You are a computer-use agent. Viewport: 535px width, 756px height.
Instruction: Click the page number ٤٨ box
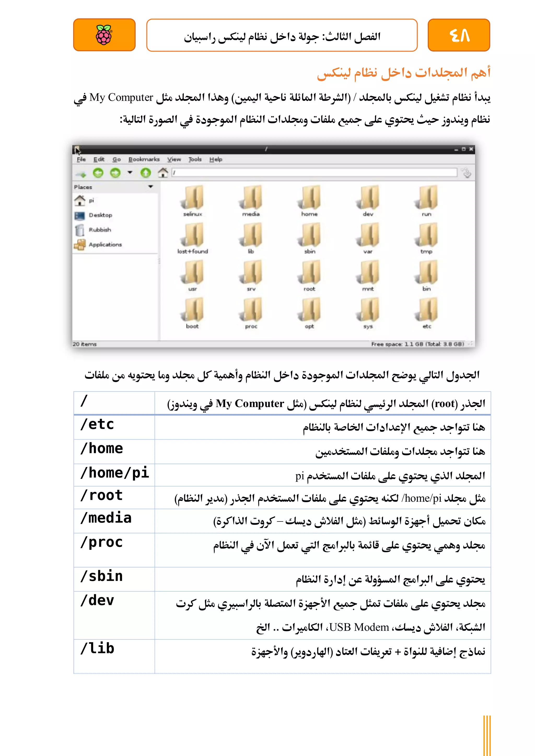coord(458,35)
